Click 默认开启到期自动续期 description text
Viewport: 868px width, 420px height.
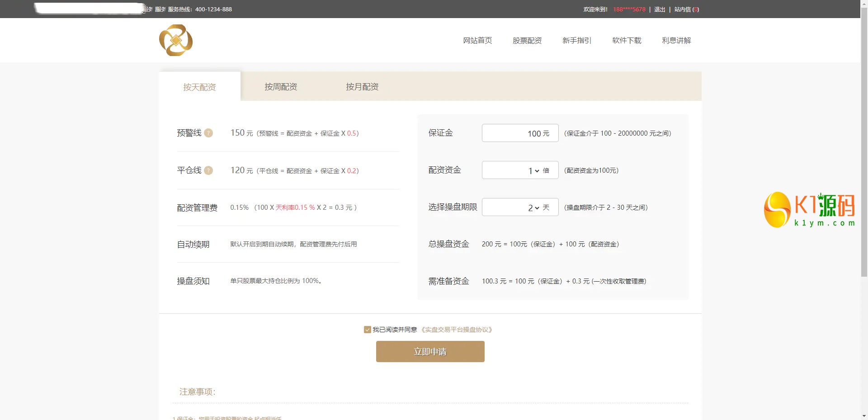tap(293, 244)
